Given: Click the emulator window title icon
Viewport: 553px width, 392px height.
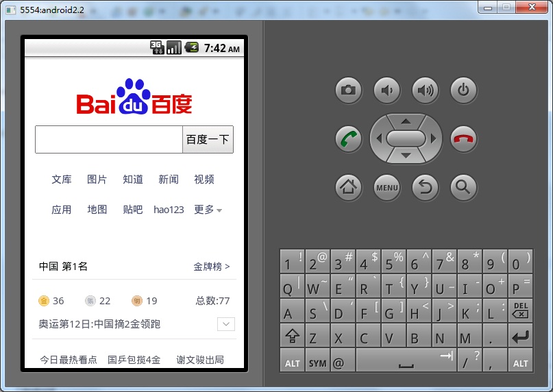Looking at the screenshot, I should 10,10.
